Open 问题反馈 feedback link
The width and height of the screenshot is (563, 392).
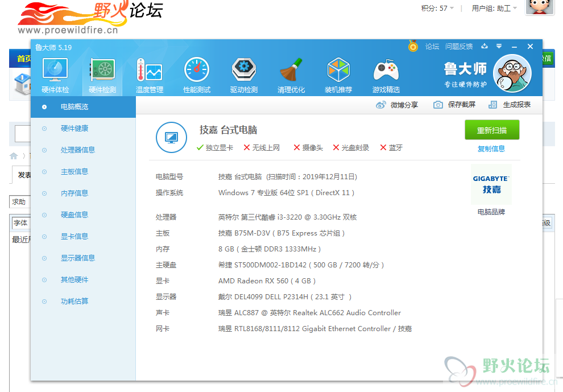tap(459, 46)
